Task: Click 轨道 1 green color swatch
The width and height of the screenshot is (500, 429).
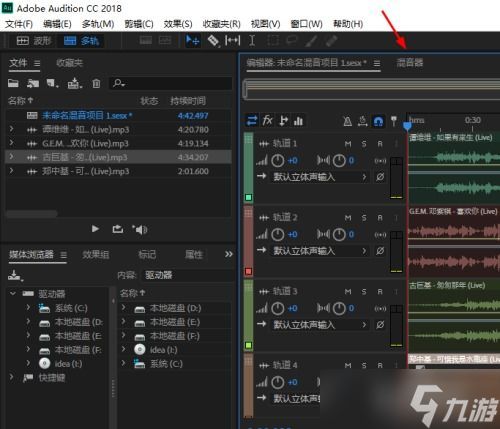Action: click(248, 197)
